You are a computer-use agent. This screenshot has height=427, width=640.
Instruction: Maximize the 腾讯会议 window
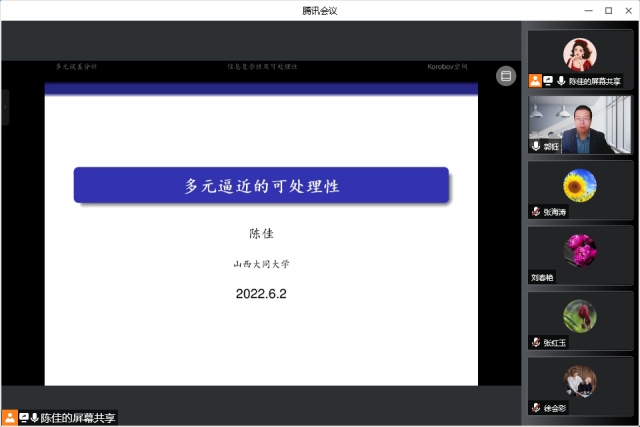(608, 10)
